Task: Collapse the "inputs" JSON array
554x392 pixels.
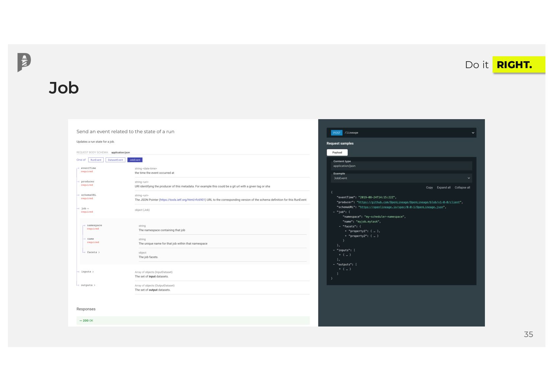Action: pyautogui.click(x=334, y=250)
